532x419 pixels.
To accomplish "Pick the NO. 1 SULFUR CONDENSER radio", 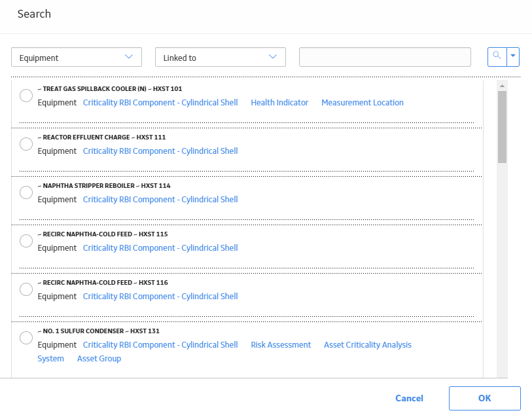I will (26, 338).
